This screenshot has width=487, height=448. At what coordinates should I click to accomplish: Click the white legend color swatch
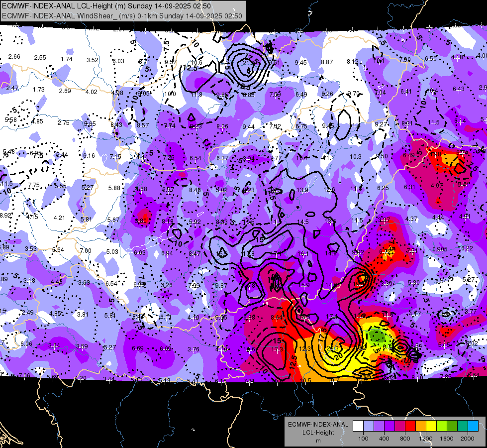pyautogui.click(x=358, y=426)
